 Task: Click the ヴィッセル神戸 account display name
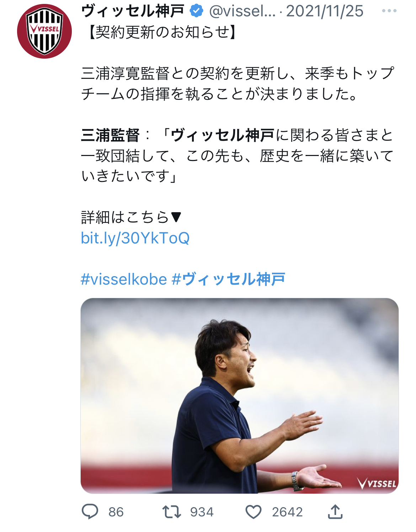133,11
